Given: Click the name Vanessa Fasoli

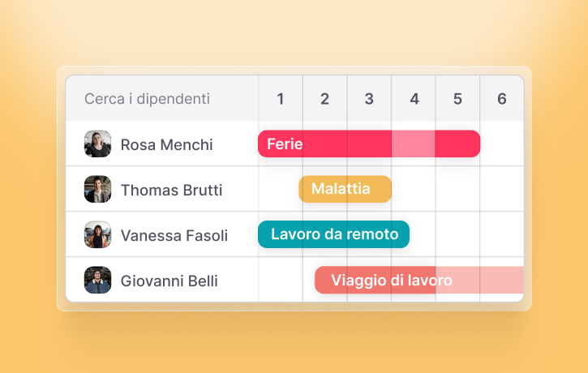Looking at the screenshot, I should (174, 236).
